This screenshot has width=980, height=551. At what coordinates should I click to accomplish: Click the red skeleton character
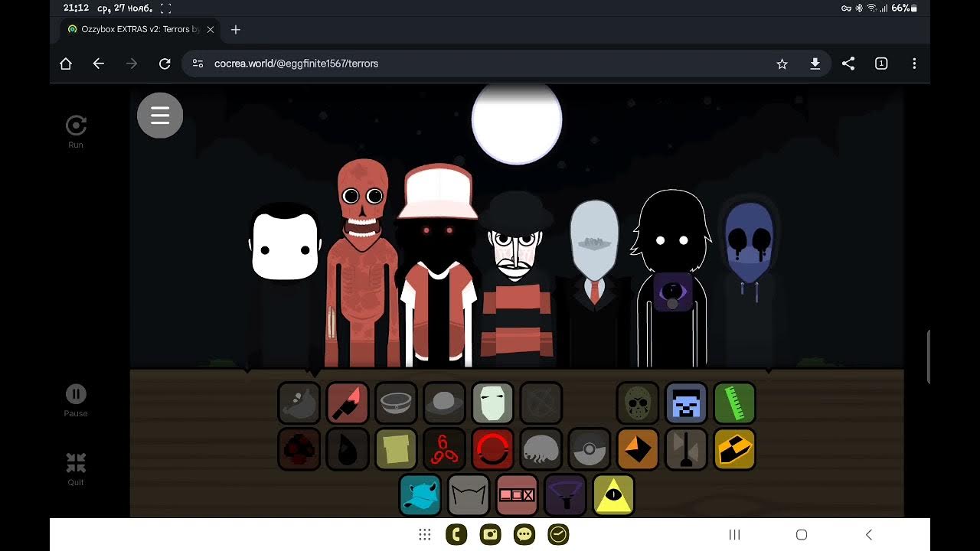[362, 262]
